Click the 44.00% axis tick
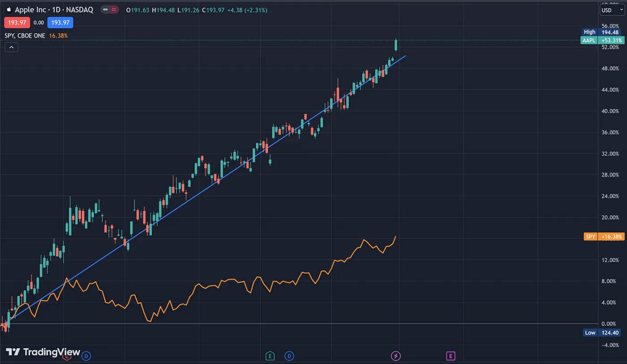The height and width of the screenshot is (364, 627). pyautogui.click(x=610, y=90)
